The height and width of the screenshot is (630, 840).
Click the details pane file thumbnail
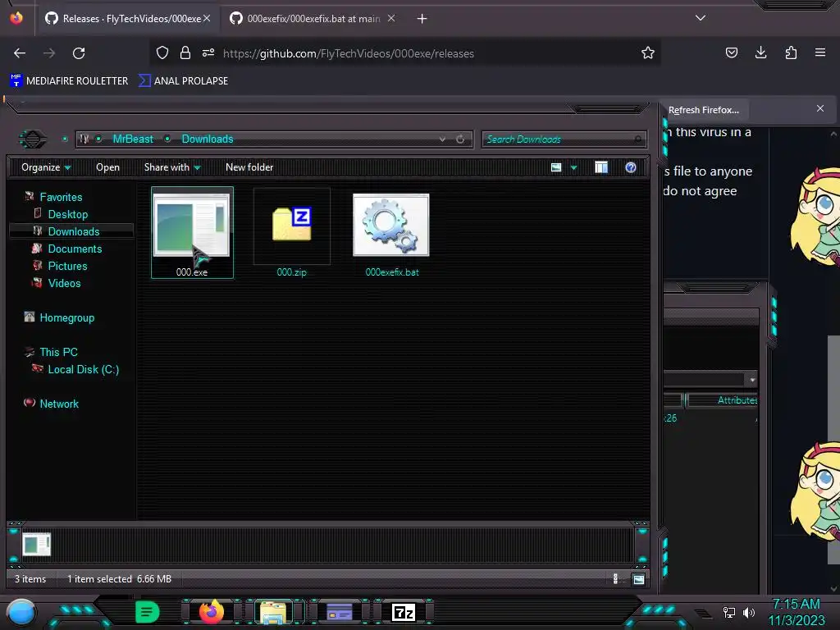(36, 545)
